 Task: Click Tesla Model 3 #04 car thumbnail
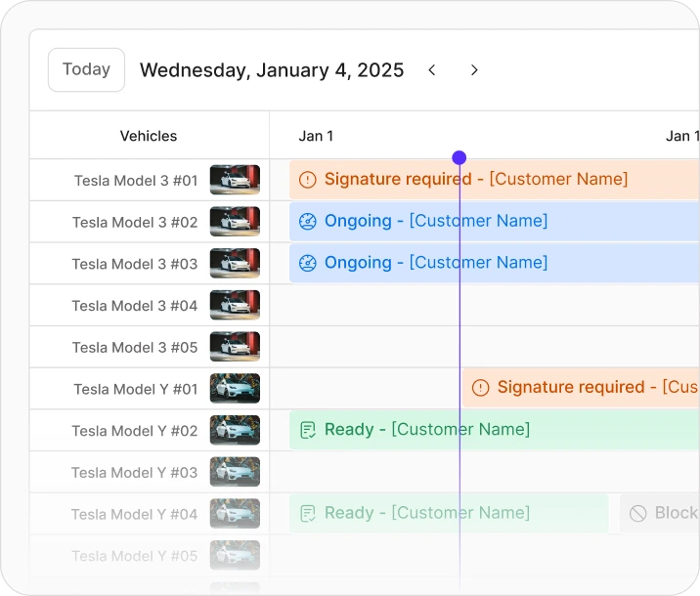pyautogui.click(x=235, y=305)
